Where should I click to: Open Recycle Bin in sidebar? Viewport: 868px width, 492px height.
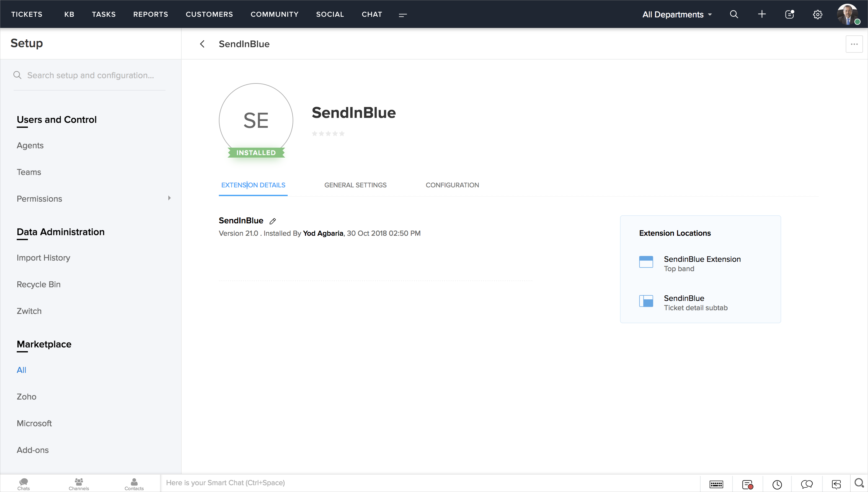click(38, 284)
